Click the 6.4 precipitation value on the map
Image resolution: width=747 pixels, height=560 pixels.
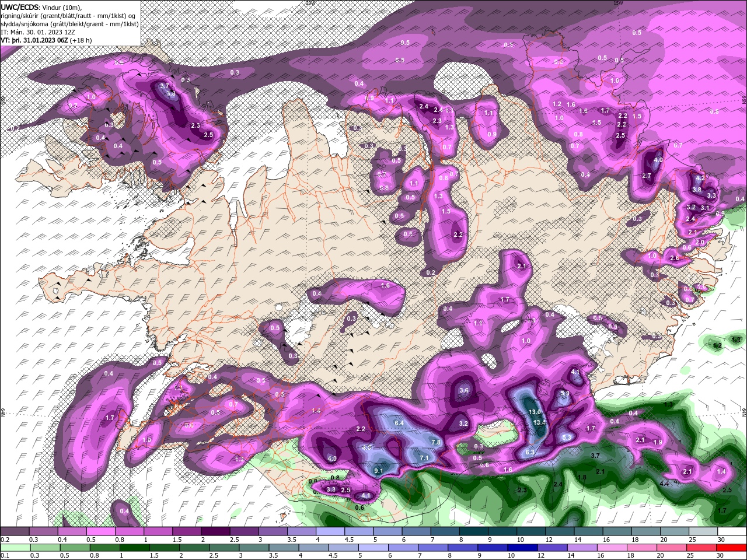(x=400, y=423)
